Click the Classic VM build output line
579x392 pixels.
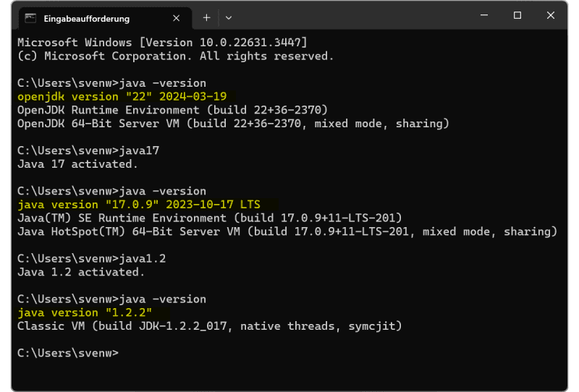click(x=209, y=326)
